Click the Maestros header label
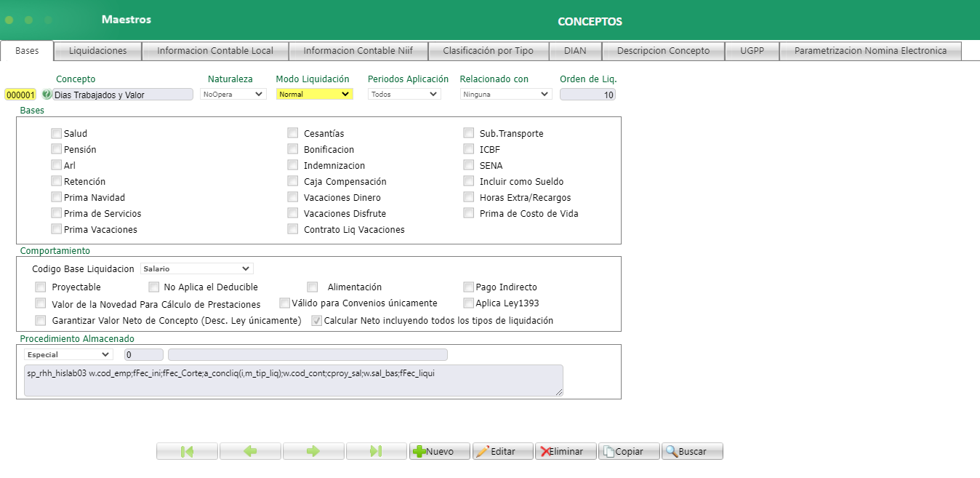The image size is (980, 478). 126,20
